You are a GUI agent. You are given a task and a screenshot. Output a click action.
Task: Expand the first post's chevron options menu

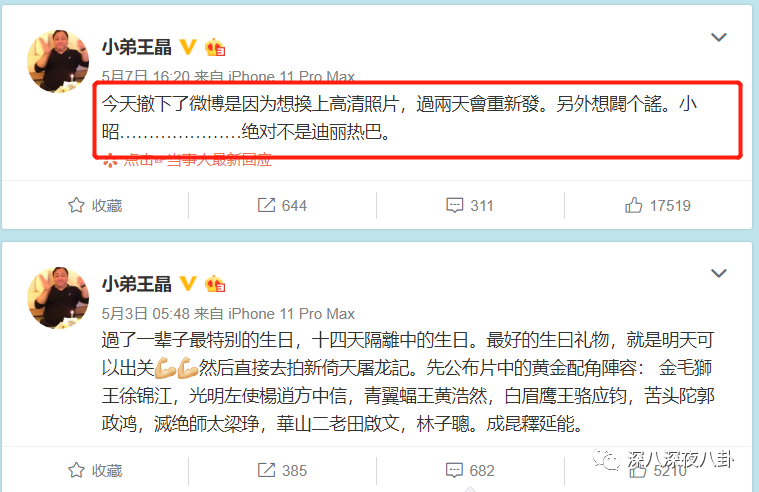click(719, 37)
